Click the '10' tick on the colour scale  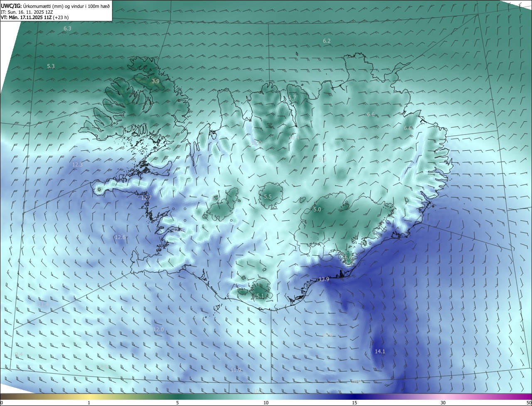click(266, 403)
